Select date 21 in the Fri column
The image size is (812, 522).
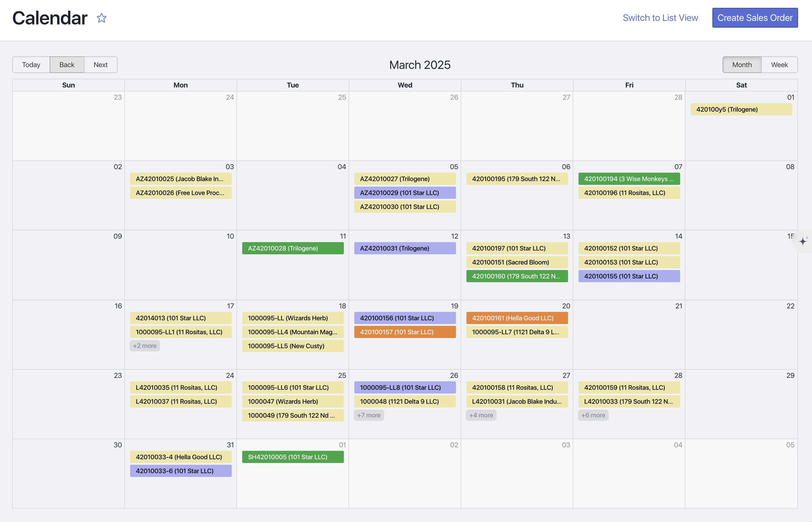click(x=679, y=306)
